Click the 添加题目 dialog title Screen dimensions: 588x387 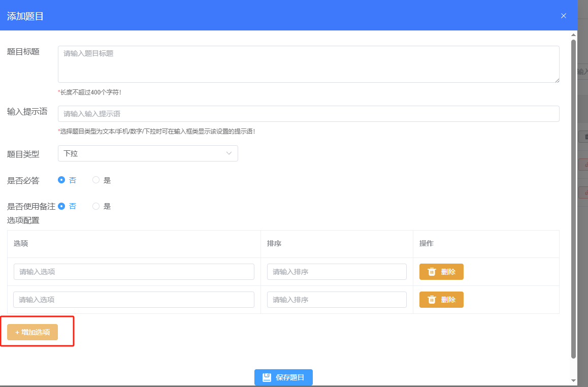25,16
